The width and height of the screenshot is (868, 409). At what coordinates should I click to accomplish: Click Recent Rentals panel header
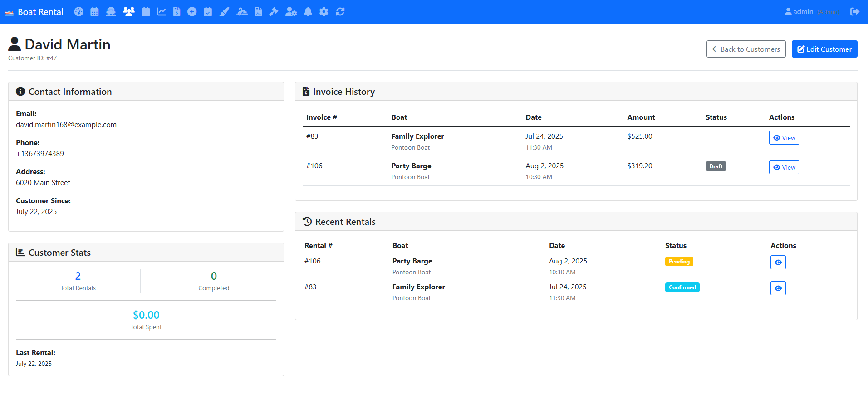coord(576,222)
